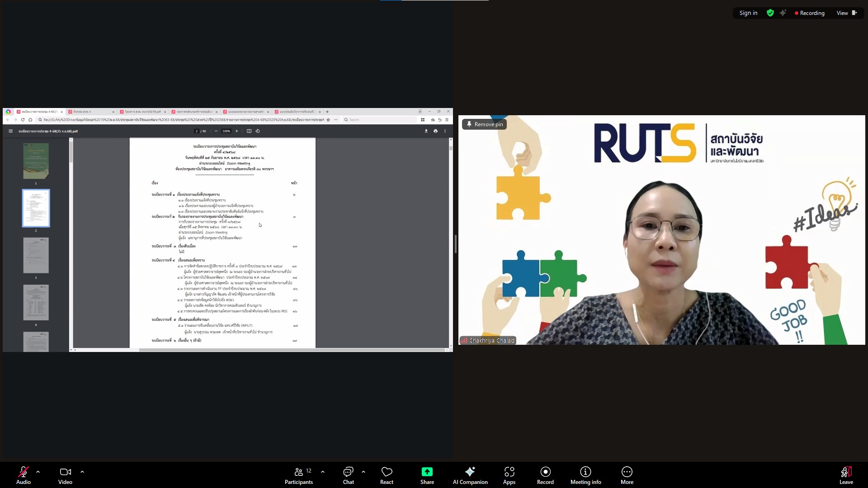This screenshot has width=868, height=488.
Task: Expand the audio settings arrow
Action: coord(38,472)
